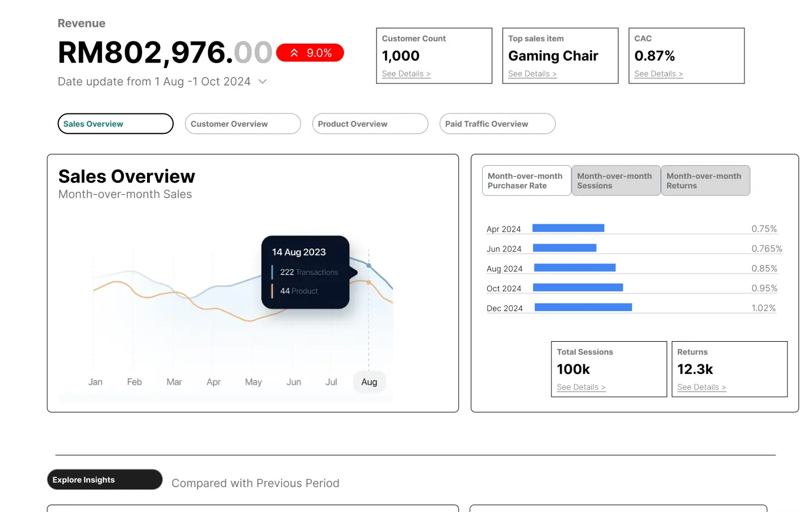
Task: Open See Details under Customer Count
Action: tap(406, 74)
